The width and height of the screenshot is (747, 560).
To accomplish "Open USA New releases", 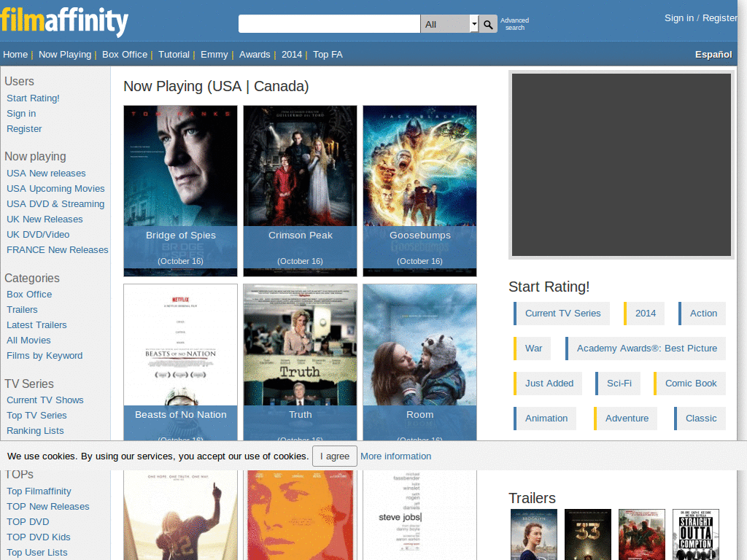I will (46, 174).
